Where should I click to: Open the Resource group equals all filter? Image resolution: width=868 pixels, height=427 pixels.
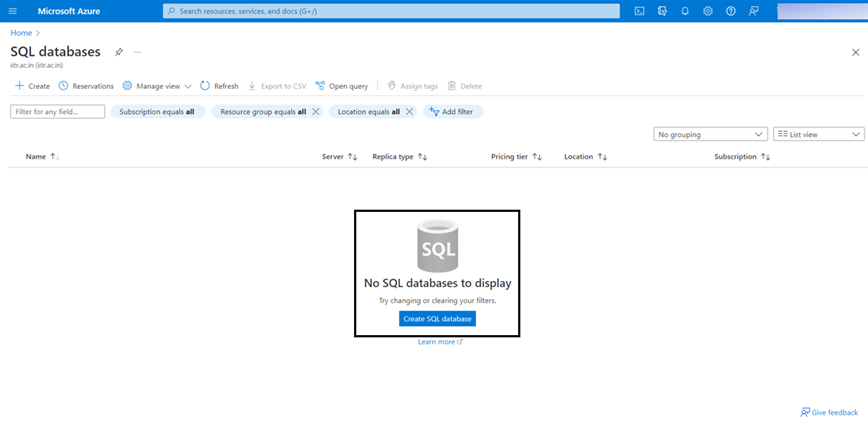pos(263,111)
